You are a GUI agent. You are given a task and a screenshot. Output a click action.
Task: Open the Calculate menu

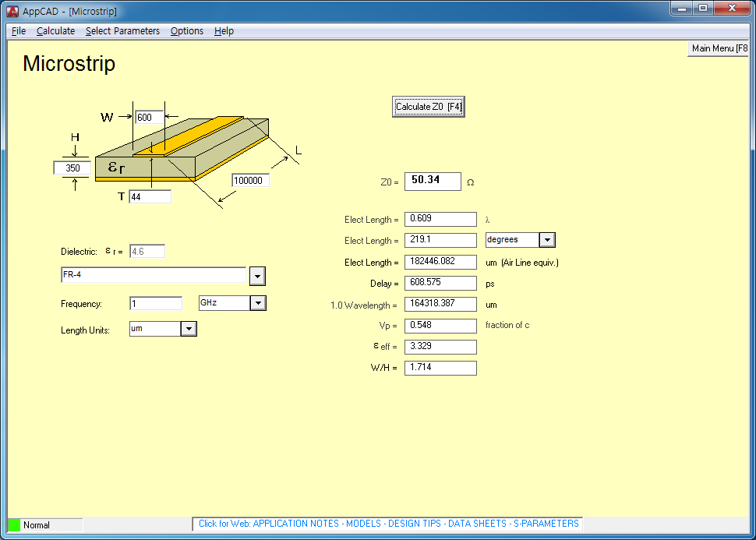55,31
